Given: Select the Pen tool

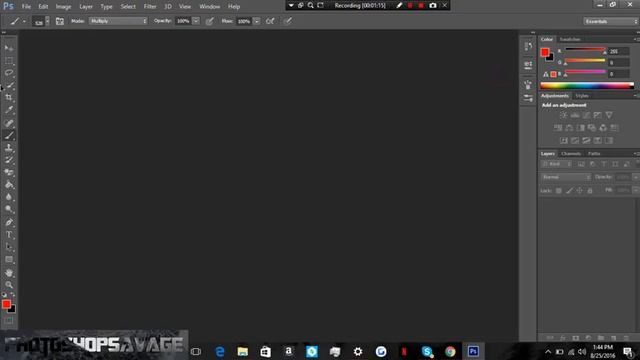Looking at the screenshot, I should click(x=9, y=222).
